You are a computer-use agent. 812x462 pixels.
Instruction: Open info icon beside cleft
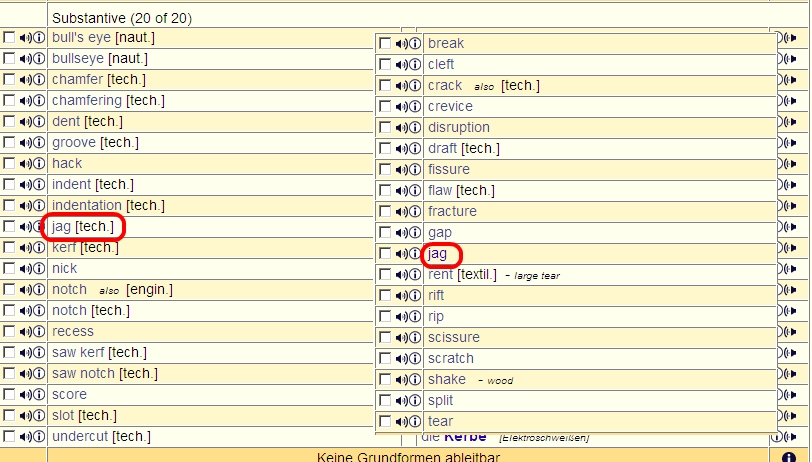click(415, 64)
